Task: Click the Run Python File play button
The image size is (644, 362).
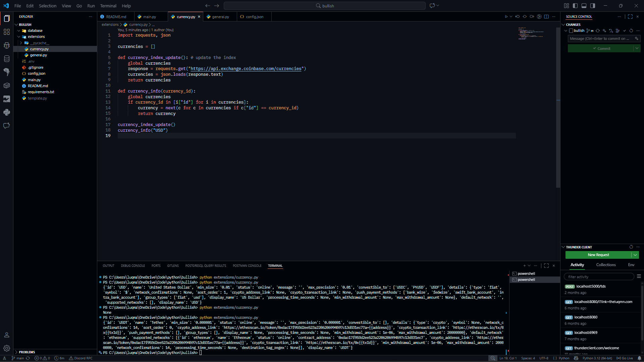Action: (506, 16)
